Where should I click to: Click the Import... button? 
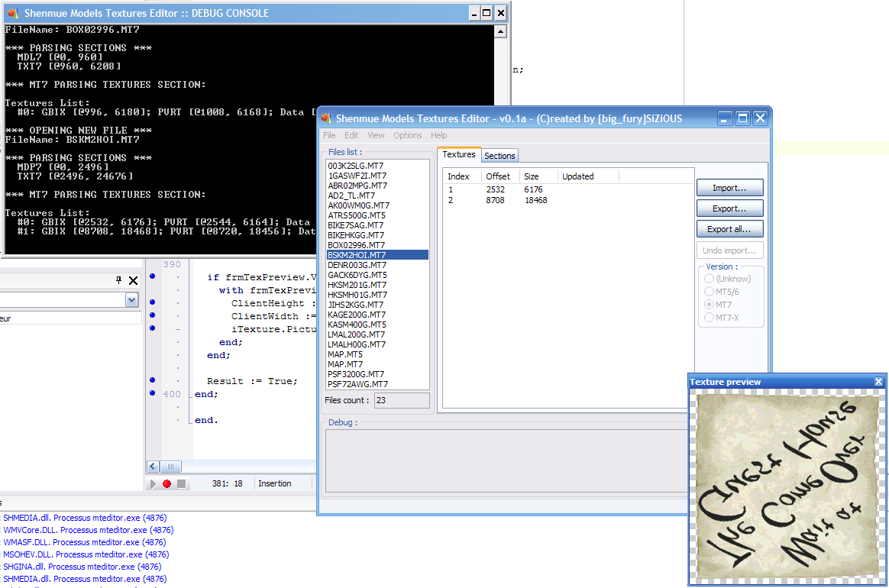click(x=729, y=188)
